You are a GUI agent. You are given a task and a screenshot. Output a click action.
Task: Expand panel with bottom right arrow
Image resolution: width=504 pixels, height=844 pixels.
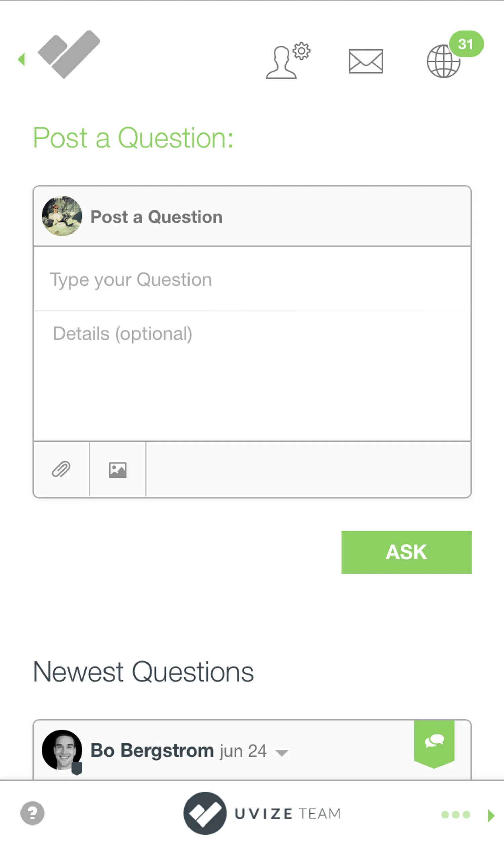491,815
